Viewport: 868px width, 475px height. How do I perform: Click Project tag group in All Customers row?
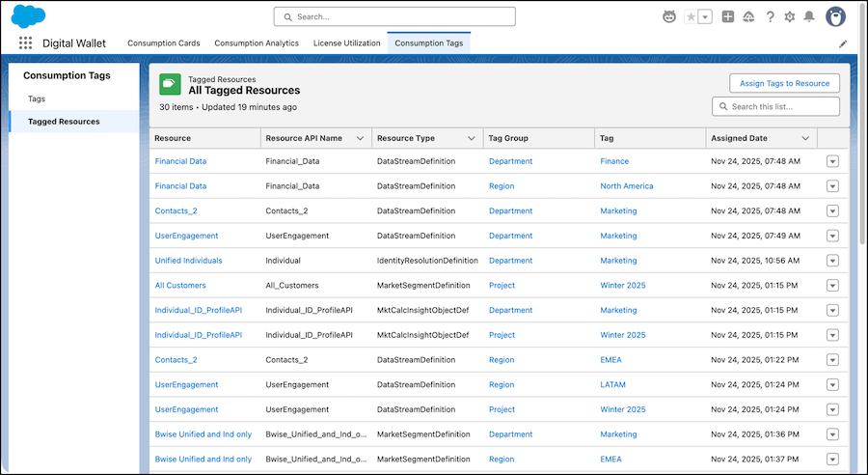click(x=502, y=286)
